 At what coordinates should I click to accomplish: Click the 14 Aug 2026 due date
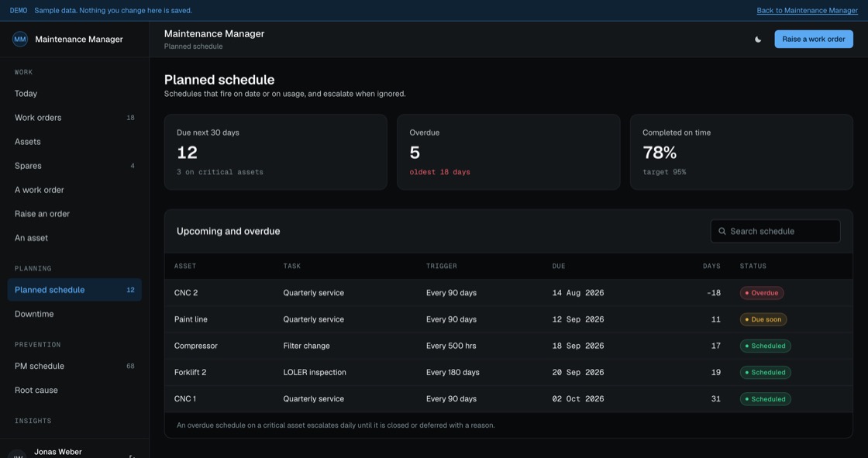(578, 293)
